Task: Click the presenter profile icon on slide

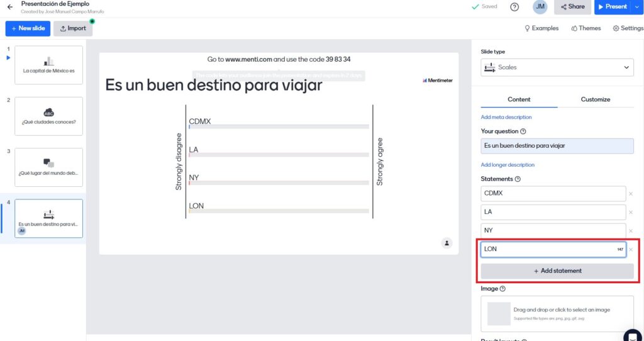Action: [447, 243]
